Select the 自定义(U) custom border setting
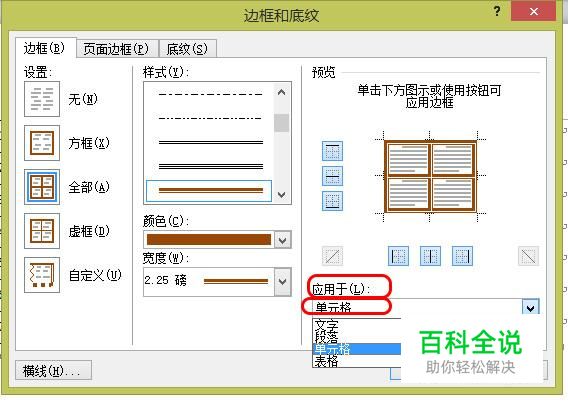 pos(42,275)
